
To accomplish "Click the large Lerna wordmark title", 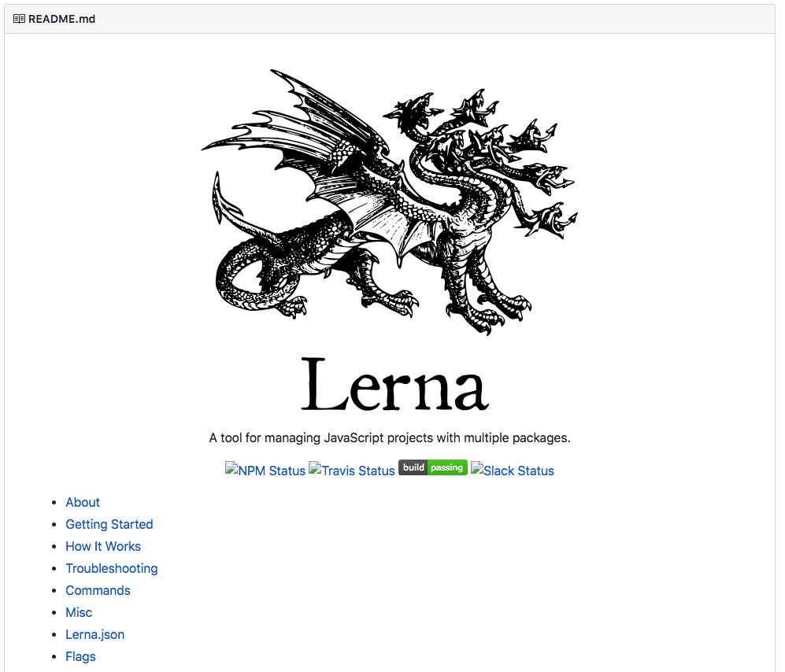I will pyautogui.click(x=394, y=384).
